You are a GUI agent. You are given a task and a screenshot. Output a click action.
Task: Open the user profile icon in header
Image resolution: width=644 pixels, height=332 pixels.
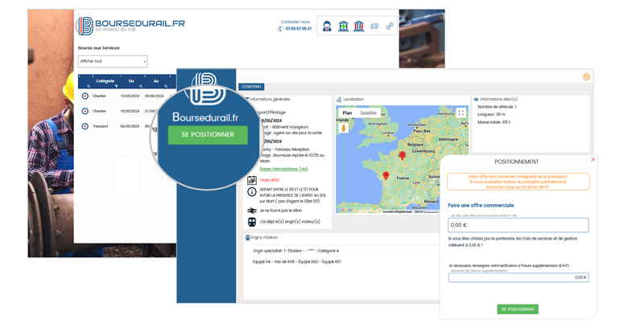pyautogui.click(x=327, y=27)
